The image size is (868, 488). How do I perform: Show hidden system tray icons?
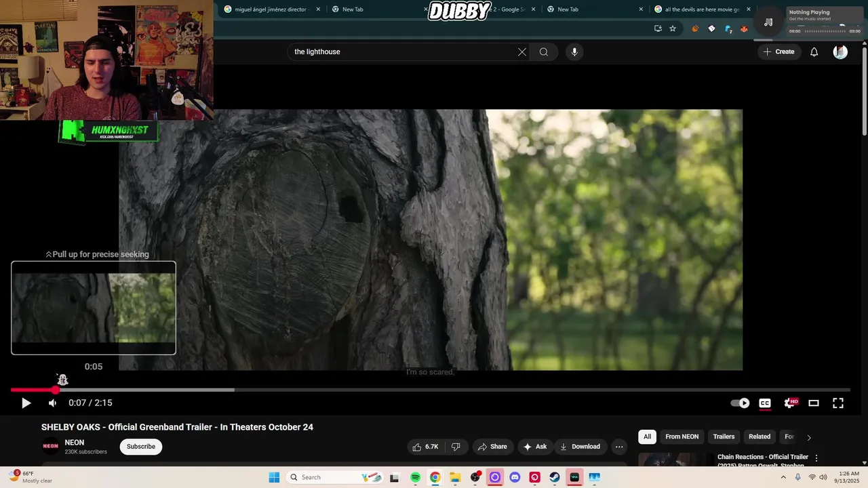783,477
